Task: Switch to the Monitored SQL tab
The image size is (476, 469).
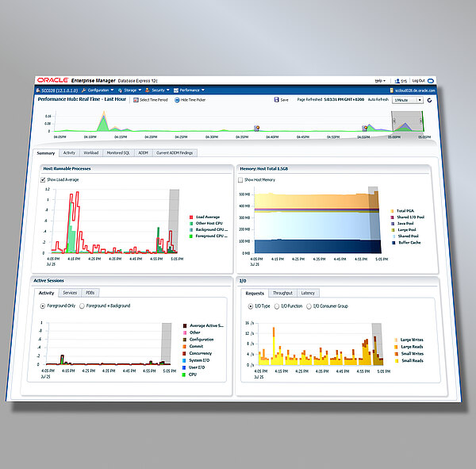Action: point(119,152)
